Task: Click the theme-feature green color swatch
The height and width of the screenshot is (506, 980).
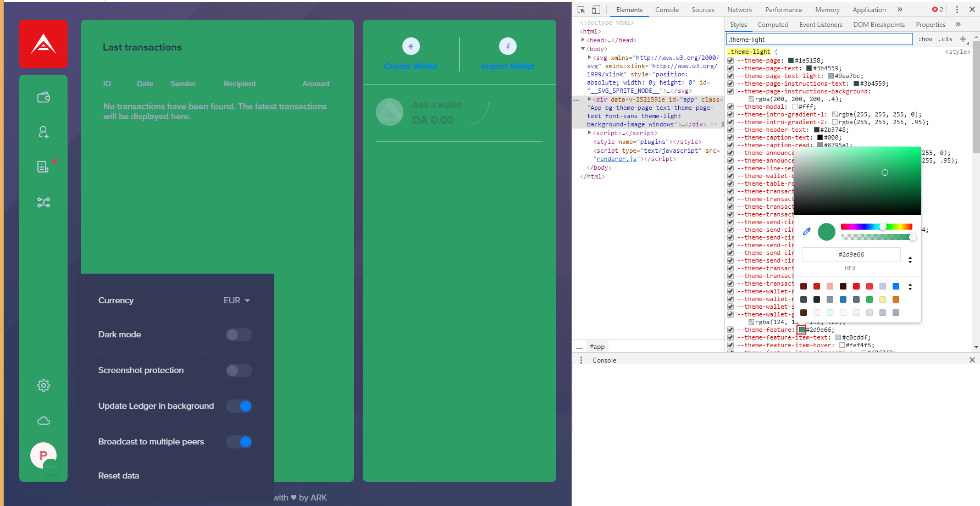Action: point(802,330)
